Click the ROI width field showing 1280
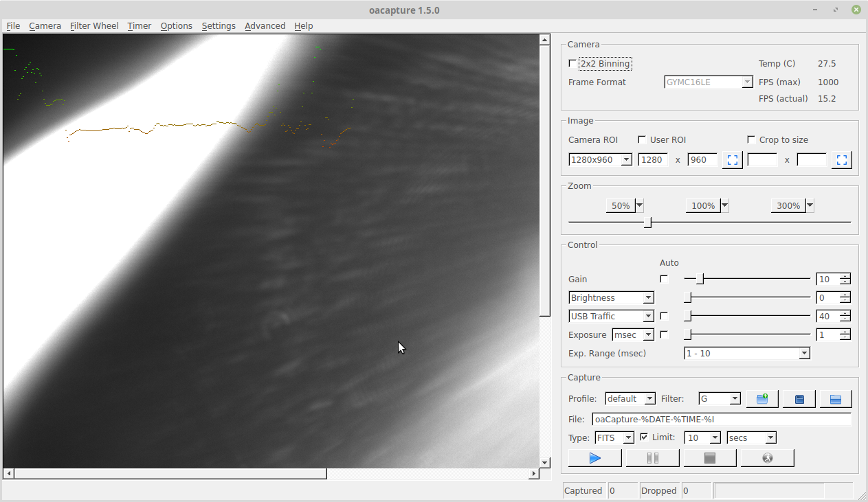868x502 pixels. 653,160
